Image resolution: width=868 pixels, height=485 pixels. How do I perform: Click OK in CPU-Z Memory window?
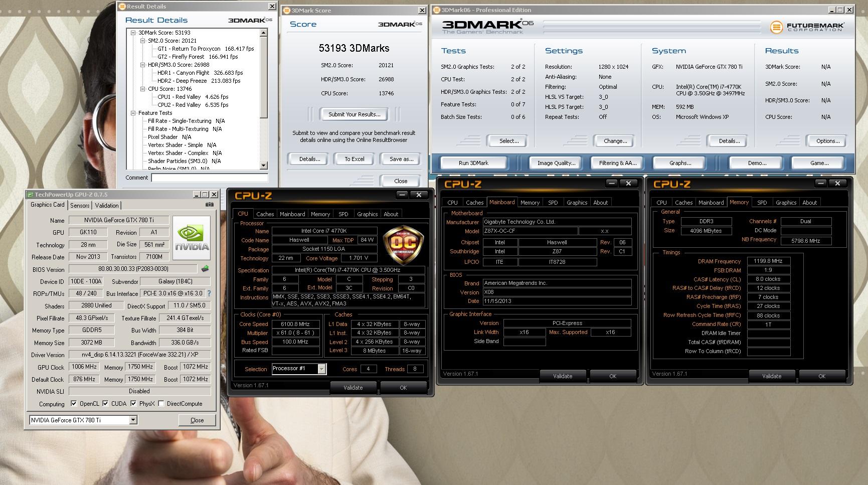coord(821,376)
